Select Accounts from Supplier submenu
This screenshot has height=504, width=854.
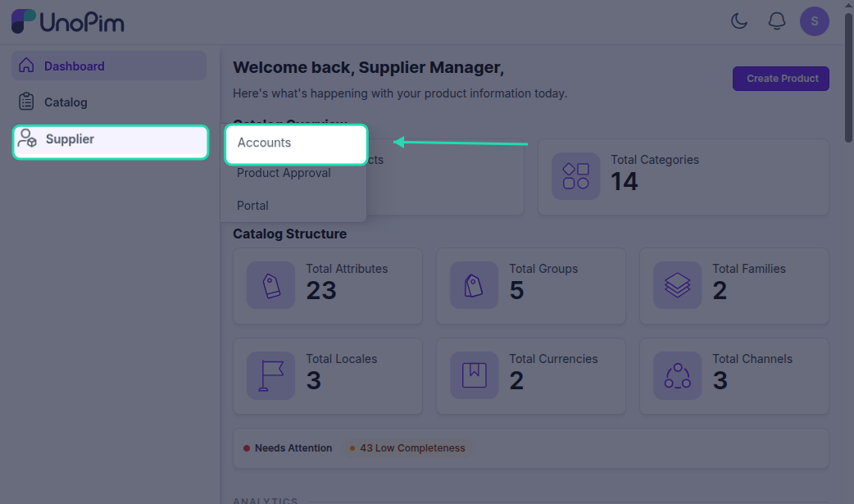297,144
